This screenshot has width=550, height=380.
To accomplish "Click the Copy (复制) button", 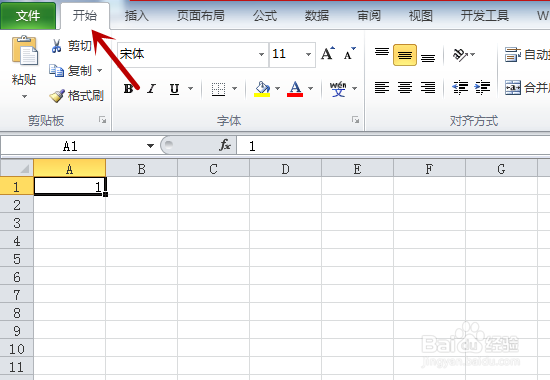I will point(71,71).
